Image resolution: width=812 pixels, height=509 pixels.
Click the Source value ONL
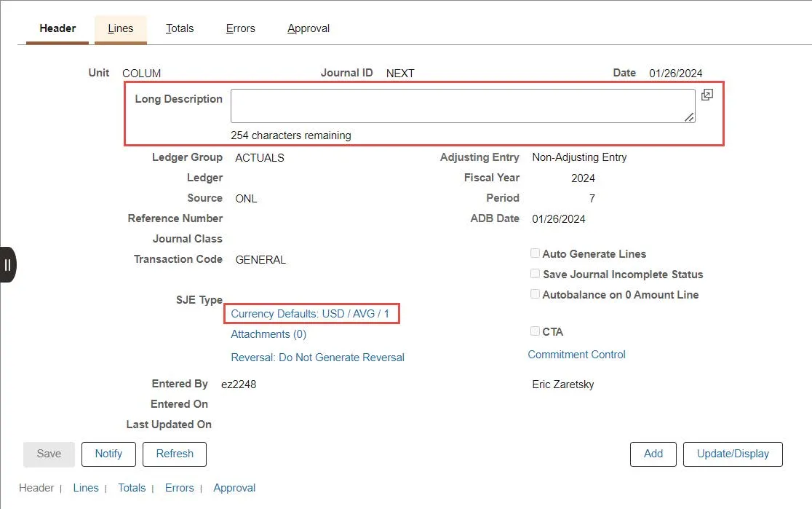[x=246, y=199]
